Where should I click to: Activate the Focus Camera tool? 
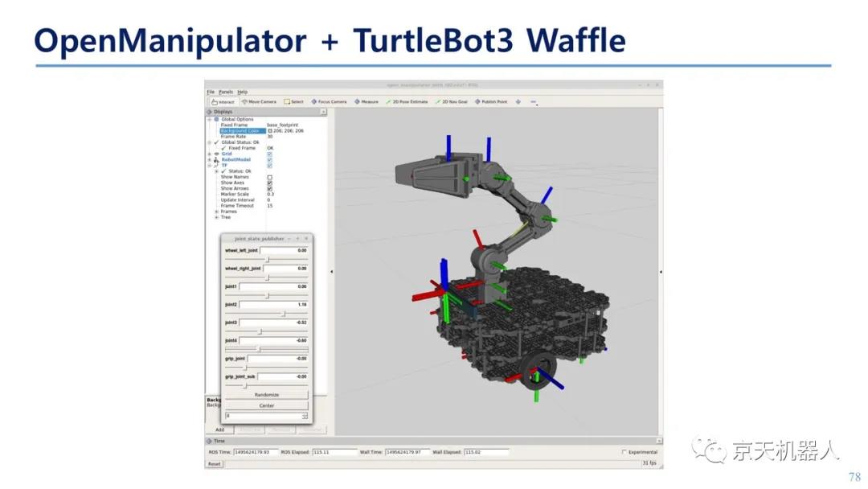(x=329, y=102)
